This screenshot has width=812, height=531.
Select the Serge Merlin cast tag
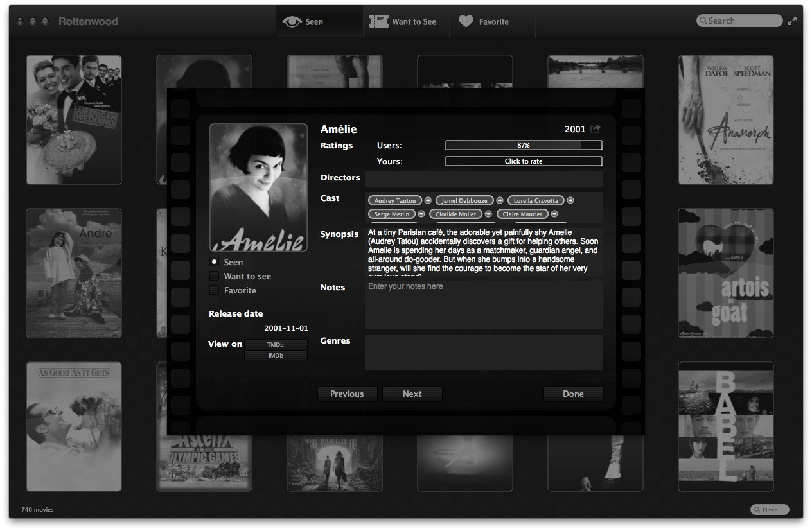[x=392, y=214]
